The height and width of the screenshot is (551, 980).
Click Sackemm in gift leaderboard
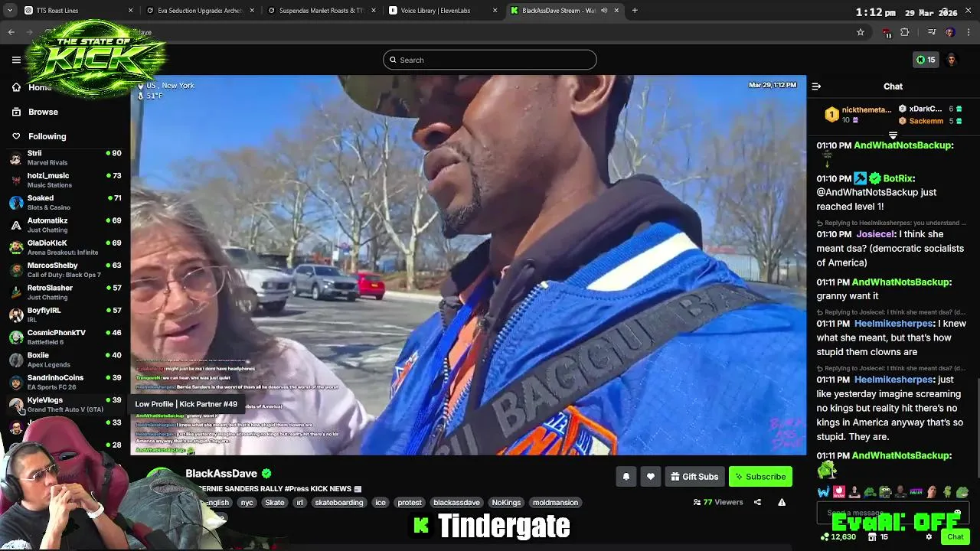(x=926, y=121)
